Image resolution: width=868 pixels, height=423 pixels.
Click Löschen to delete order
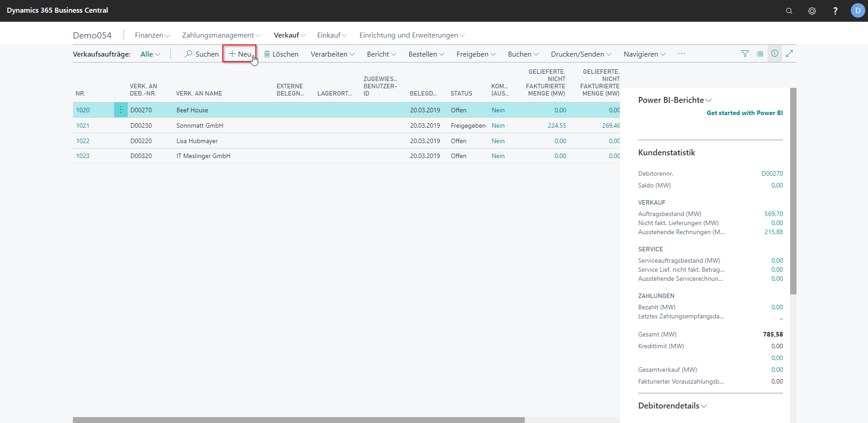(x=281, y=54)
